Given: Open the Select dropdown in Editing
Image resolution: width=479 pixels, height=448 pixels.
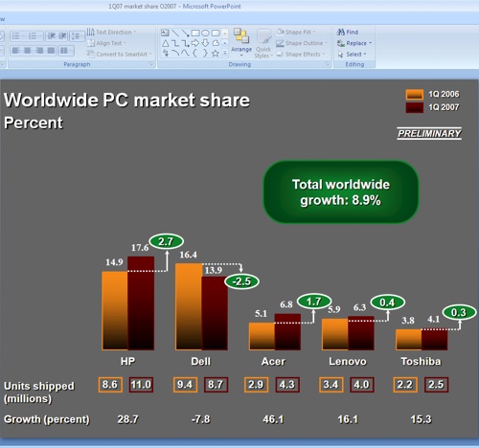Looking at the screenshot, I should pyautogui.click(x=352, y=55).
